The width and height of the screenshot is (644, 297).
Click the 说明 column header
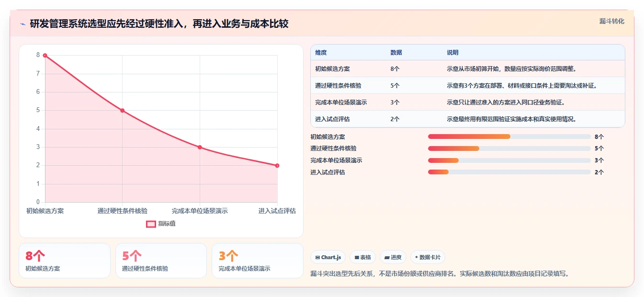click(x=452, y=53)
